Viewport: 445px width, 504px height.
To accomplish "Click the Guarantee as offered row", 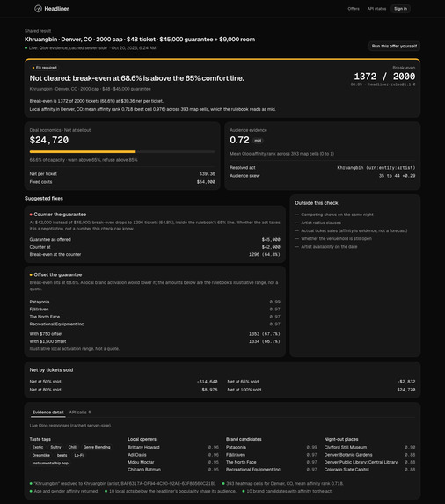I will pos(155,240).
